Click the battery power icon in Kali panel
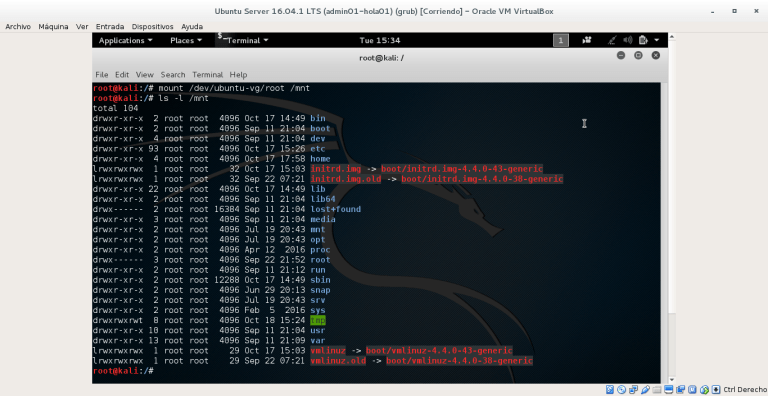This screenshot has height=396, width=768. coord(643,40)
